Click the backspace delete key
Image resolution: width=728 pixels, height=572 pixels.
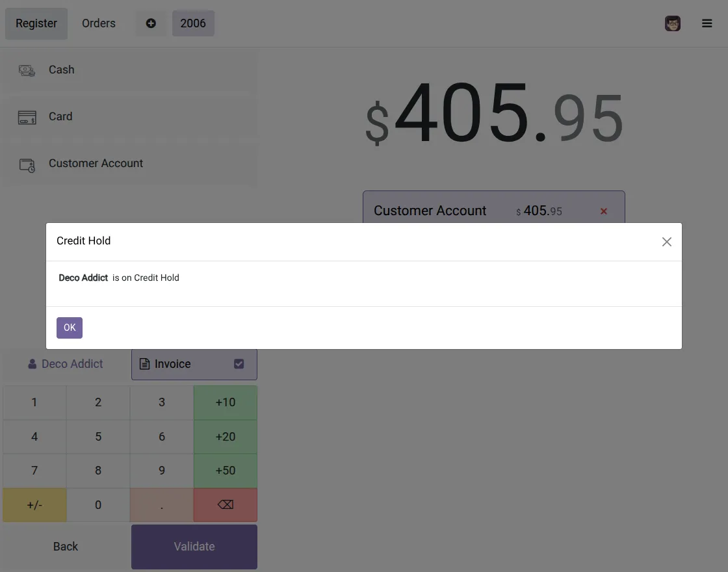[x=226, y=505]
